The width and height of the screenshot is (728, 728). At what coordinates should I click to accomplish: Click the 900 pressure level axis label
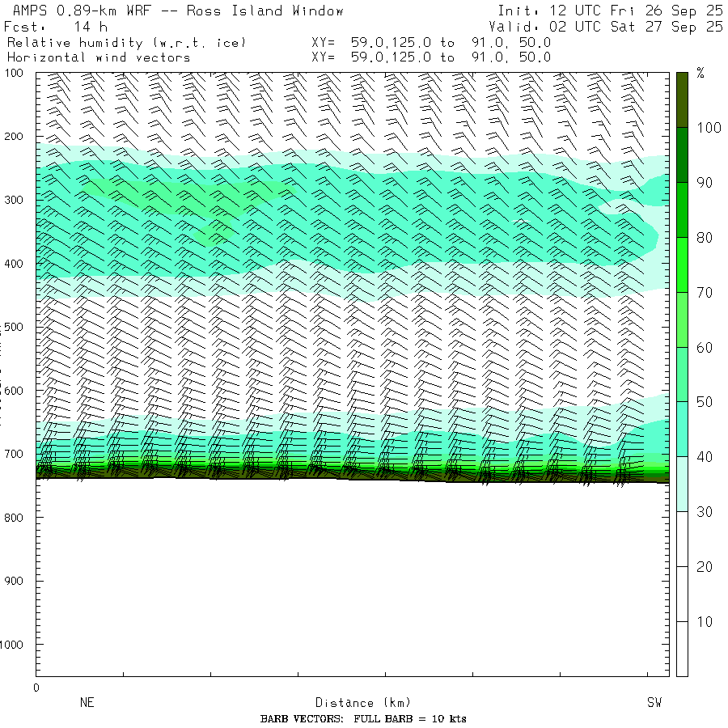point(14,581)
